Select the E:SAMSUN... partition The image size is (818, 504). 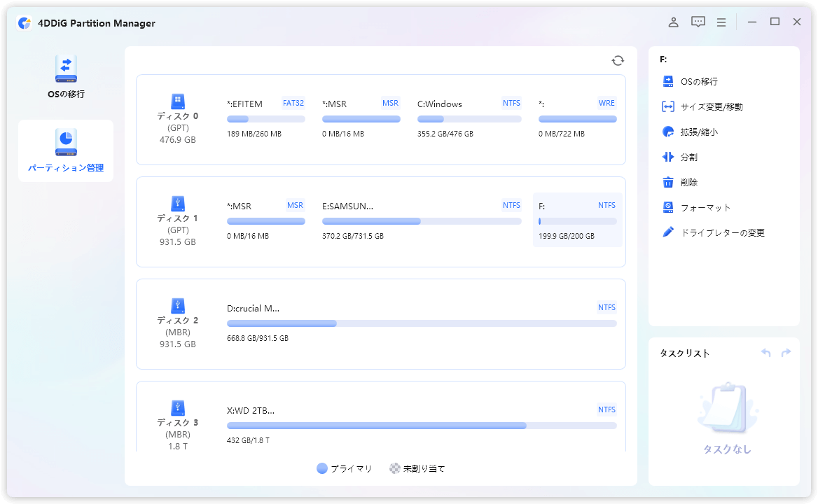(x=422, y=221)
